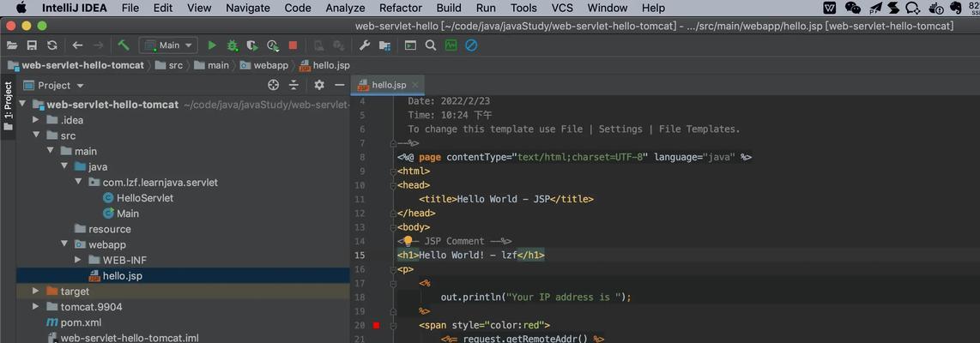Expand the .idea folder arrow
The image size is (980, 343).
coord(36,120)
